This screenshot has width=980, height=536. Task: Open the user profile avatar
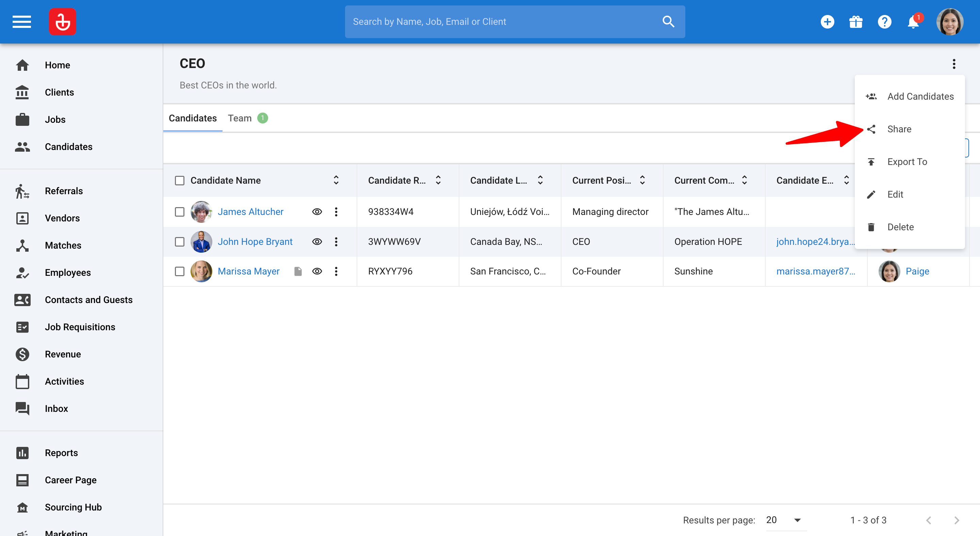[x=950, y=22]
